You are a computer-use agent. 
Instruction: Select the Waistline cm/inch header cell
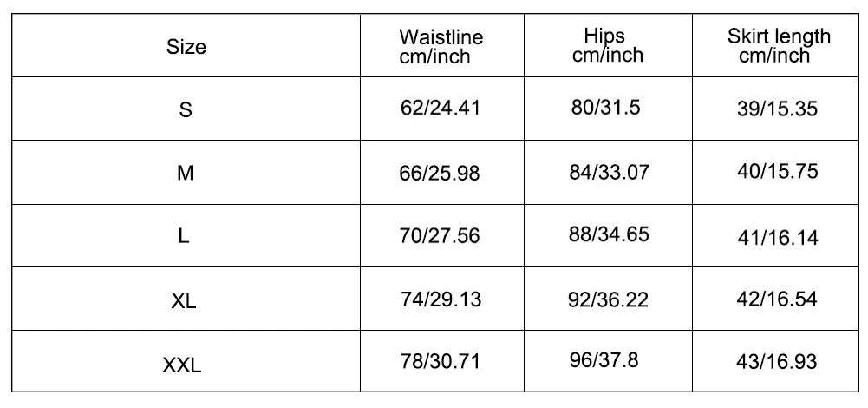click(441, 47)
